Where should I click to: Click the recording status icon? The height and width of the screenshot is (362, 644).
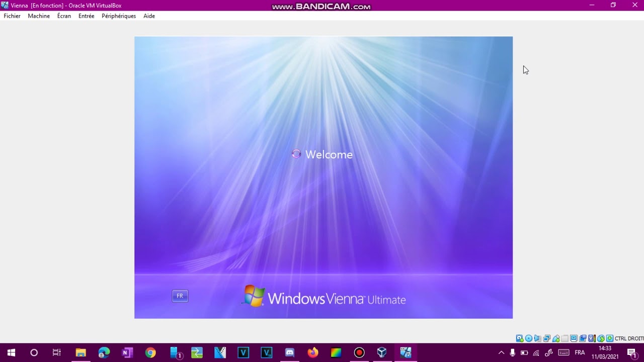click(x=583, y=338)
